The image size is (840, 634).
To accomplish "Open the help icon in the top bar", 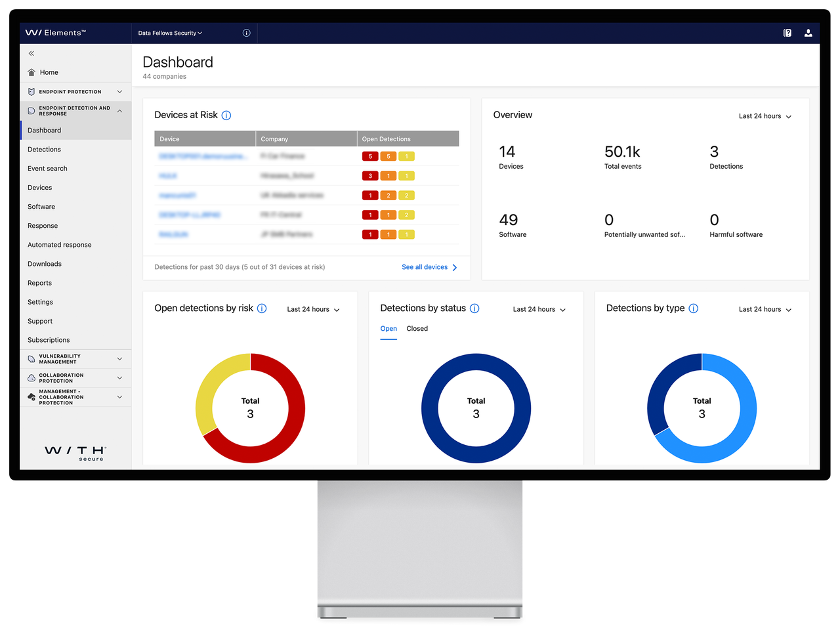I will tap(787, 32).
